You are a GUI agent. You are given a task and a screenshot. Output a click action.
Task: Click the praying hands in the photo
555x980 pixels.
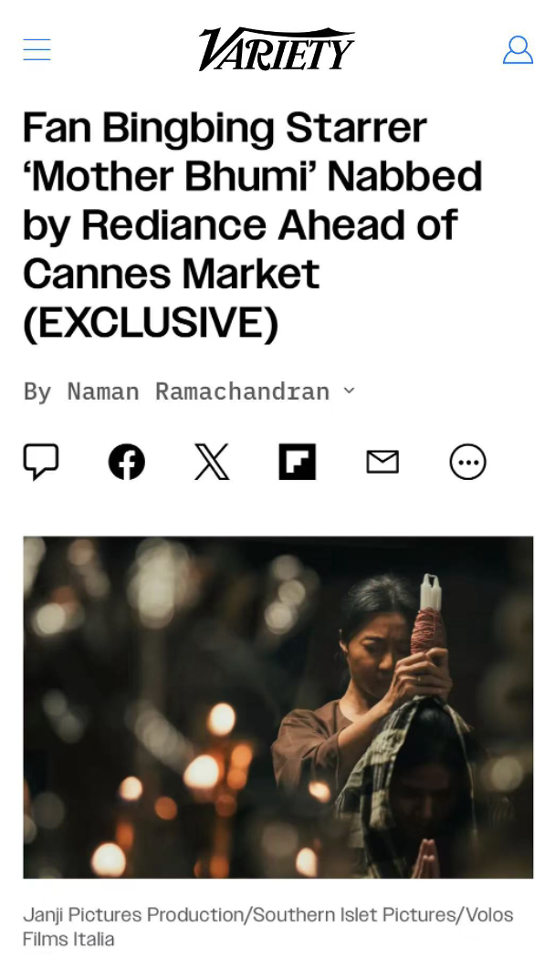tap(425, 860)
